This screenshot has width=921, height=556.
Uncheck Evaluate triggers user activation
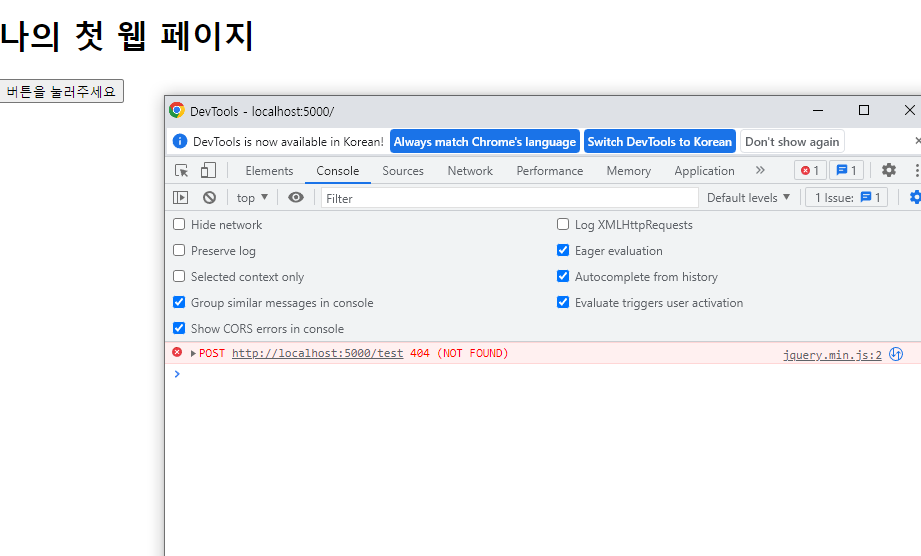(x=563, y=302)
